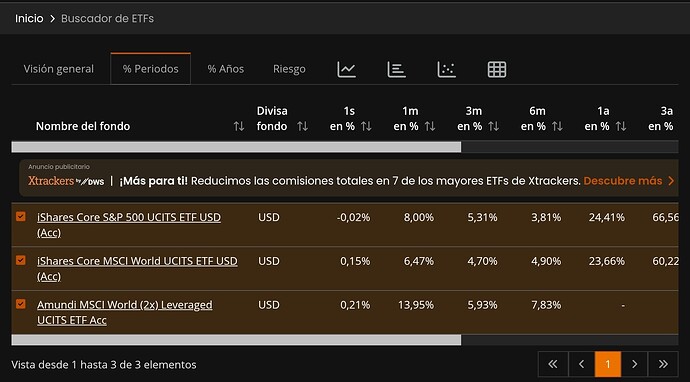Image resolution: width=690 pixels, height=382 pixels.
Task: Open Amundi MSCI World (2x) Leveraged link
Action: (125, 312)
